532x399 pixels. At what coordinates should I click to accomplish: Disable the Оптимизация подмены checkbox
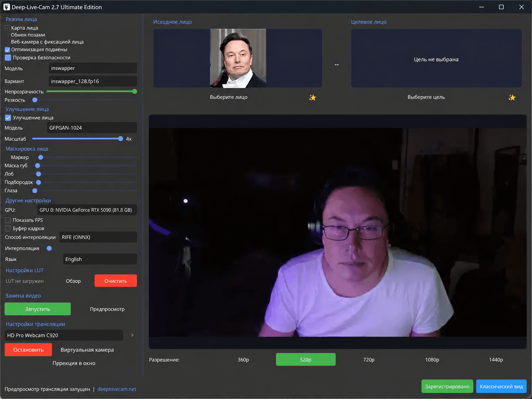click(x=8, y=50)
